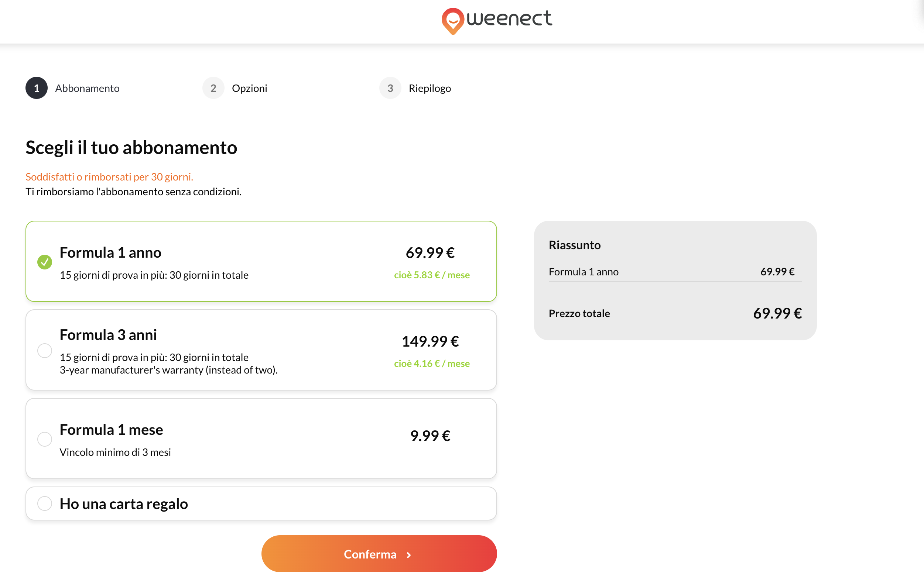The width and height of the screenshot is (924, 581).
Task: Open the Abbonamento step label
Action: (x=87, y=88)
